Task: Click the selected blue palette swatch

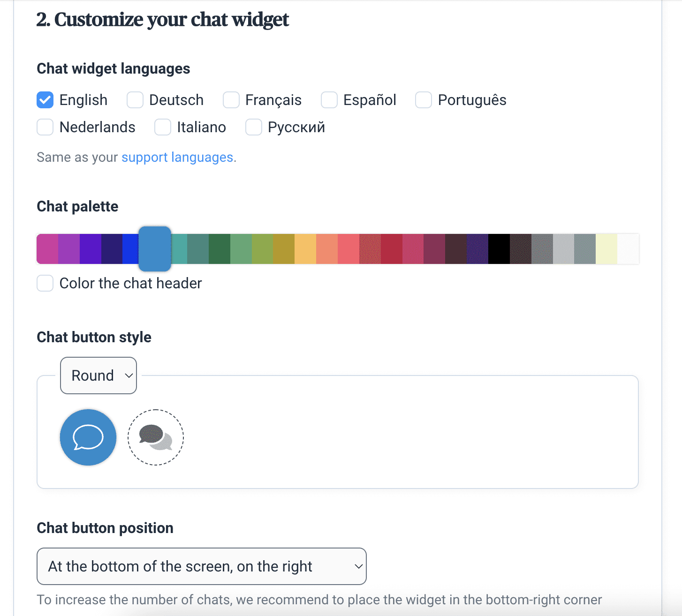Action: (x=155, y=249)
